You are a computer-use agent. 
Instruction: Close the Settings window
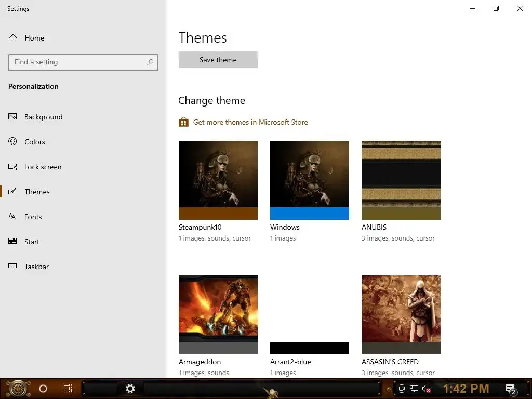coord(520,8)
